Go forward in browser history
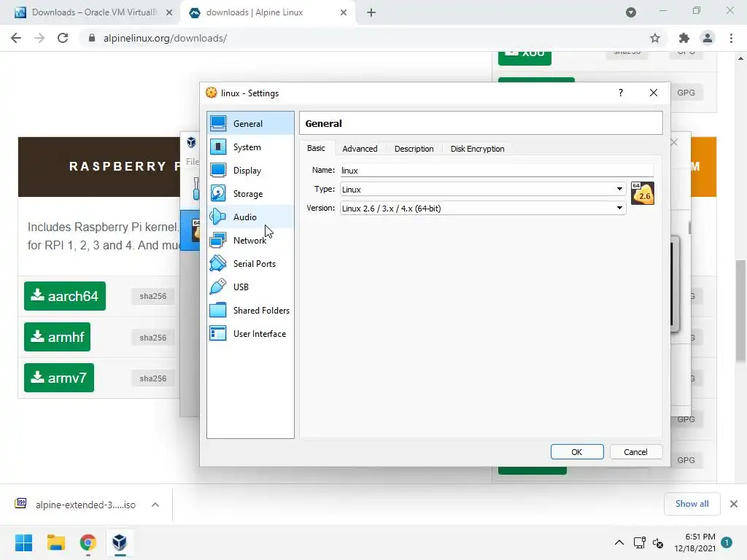This screenshot has height=560, width=747. coord(39,38)
